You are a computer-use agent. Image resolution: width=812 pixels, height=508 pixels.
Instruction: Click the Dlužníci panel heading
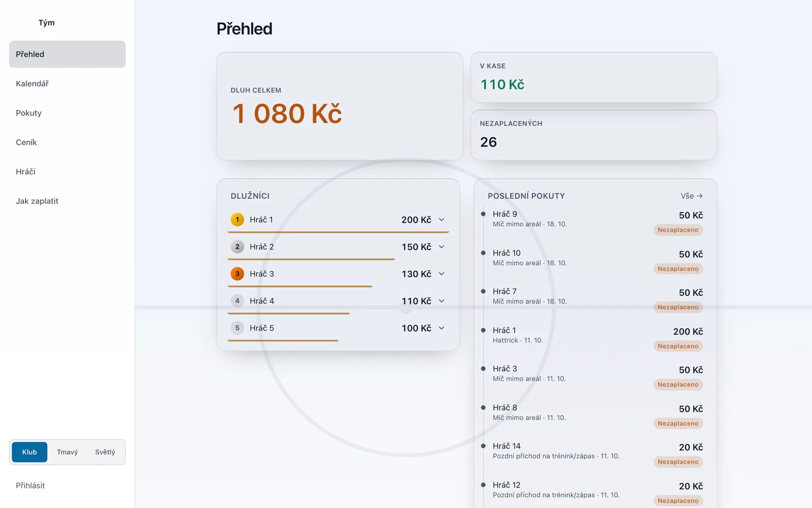click(250, 196)
